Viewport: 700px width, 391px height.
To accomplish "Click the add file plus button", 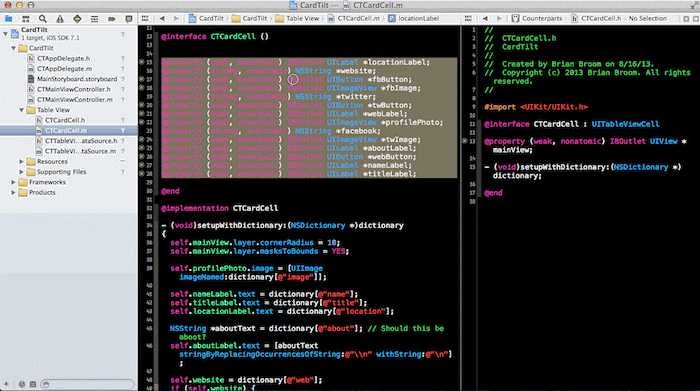I will (6, 384).
